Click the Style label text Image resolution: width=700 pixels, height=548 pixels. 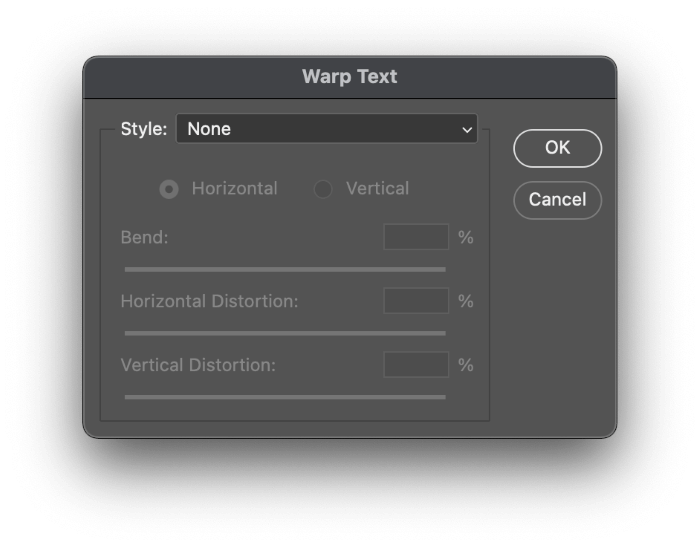point(144,129)
